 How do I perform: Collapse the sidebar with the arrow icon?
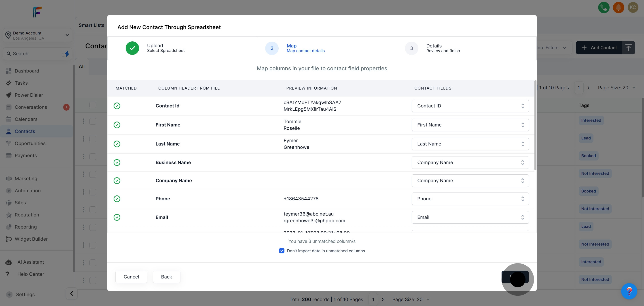[72, 293]
